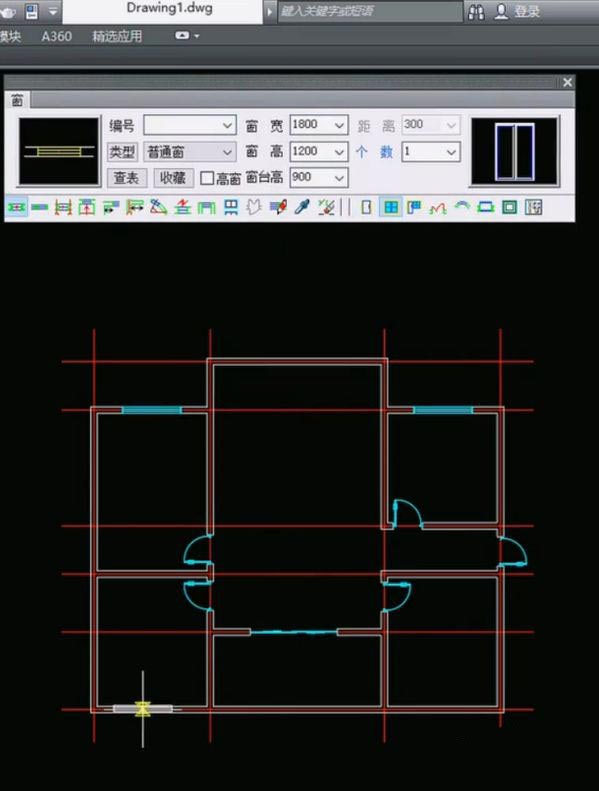Click the cloud button in the ribbon
This screenshot has height=791, width=599.
pyautogui.click(x=182, y=35)
